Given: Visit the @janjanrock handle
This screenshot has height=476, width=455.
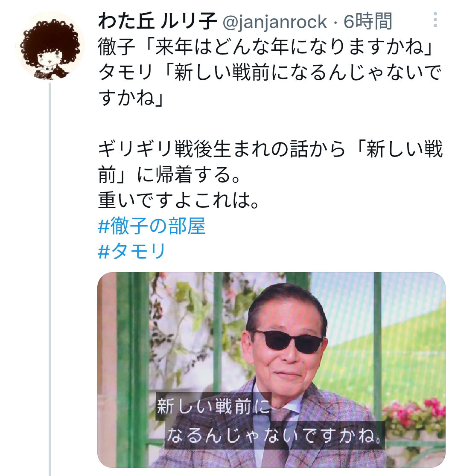Looking at the screenshot, I should pos(274,22).
